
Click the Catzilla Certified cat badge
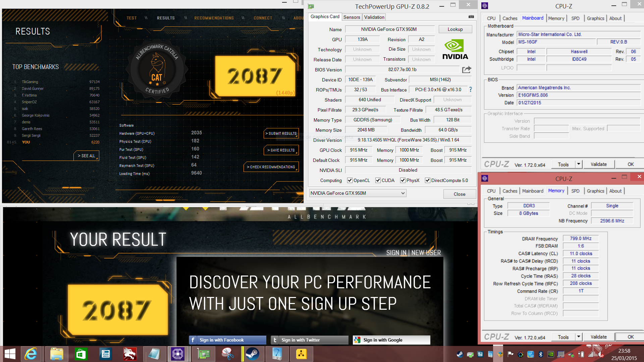click(157, 70)
